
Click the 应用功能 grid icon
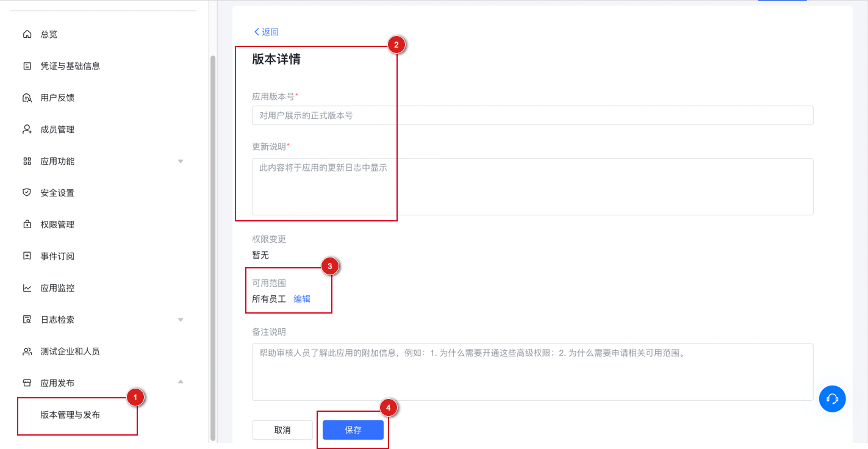[27, 161]
